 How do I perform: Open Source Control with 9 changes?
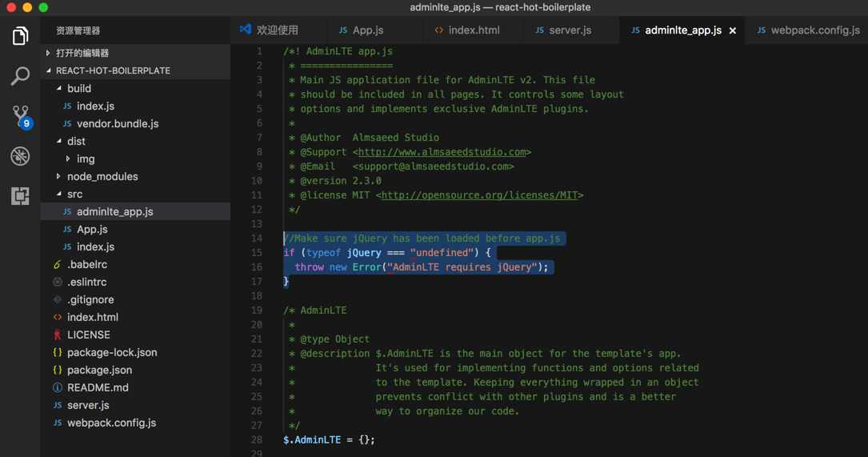tap(20, 116)
